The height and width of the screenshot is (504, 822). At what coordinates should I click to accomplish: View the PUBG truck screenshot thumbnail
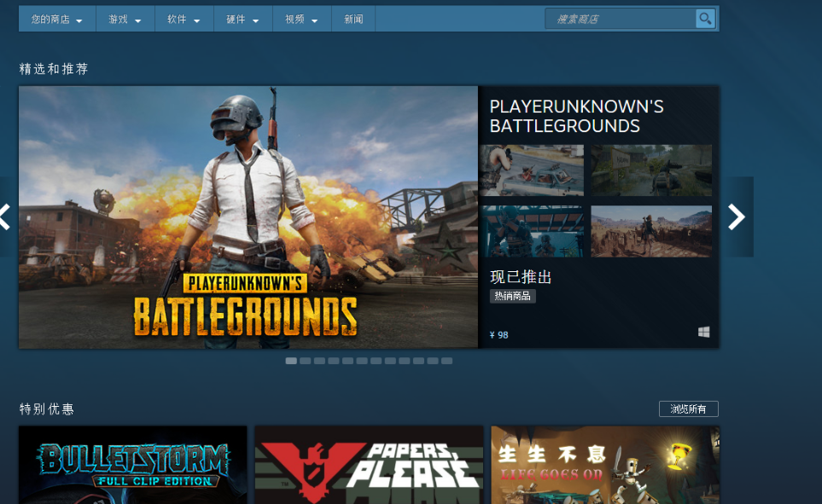coord(531,171)
